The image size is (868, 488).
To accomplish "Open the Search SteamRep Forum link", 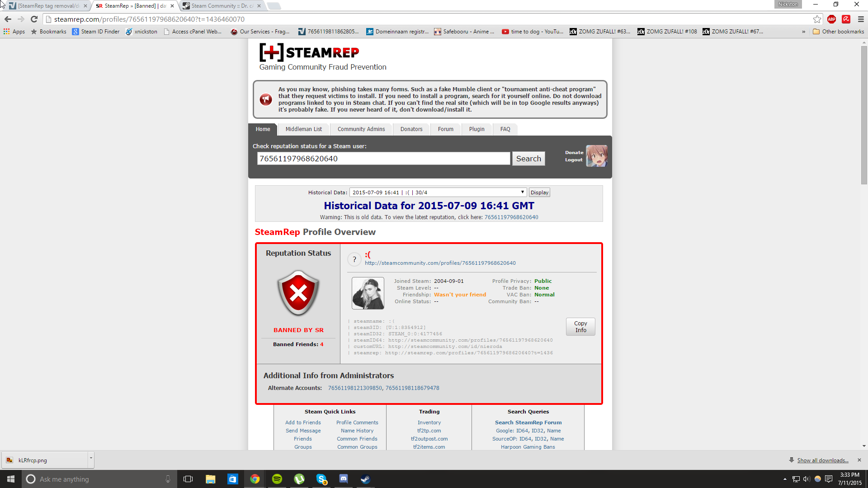I will [x=528, y=422].
